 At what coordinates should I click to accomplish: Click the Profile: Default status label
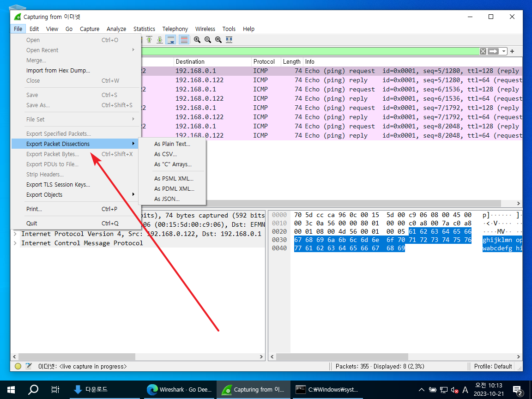click(x=493, y=366)
